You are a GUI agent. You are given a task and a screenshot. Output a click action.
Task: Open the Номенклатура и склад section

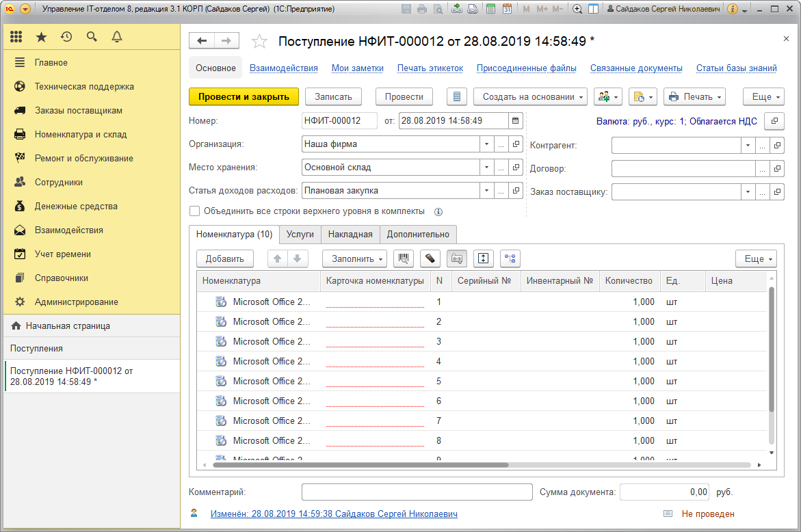(81, 135)
